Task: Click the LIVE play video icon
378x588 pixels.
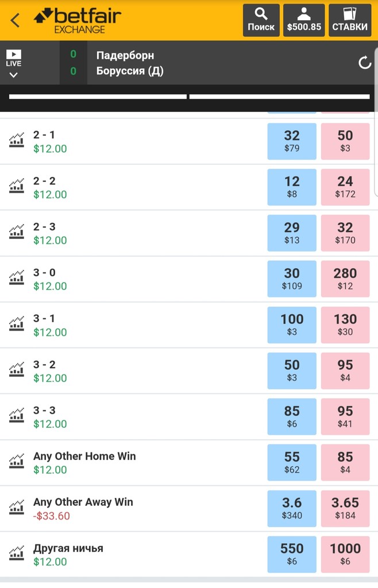Action: tap(14, 55)
